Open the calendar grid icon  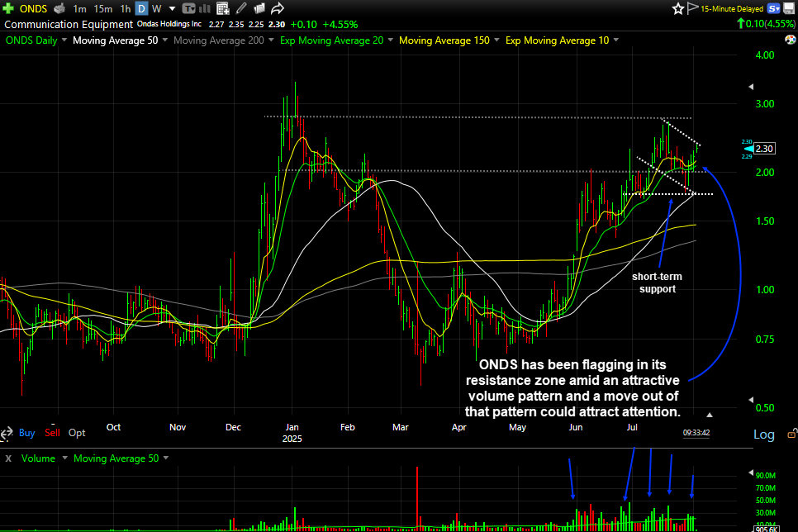[222, 8]
